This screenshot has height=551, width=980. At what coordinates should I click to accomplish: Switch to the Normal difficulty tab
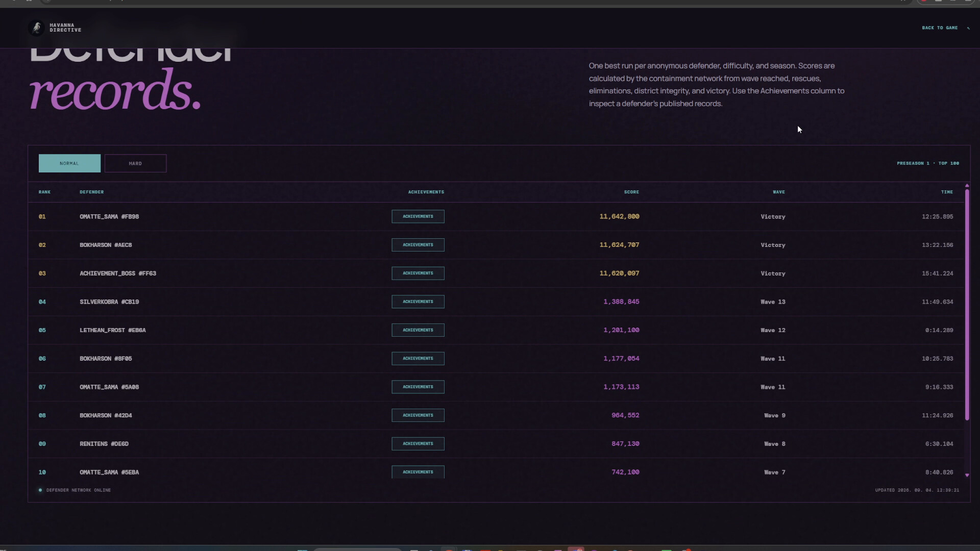tap(69, 163)
